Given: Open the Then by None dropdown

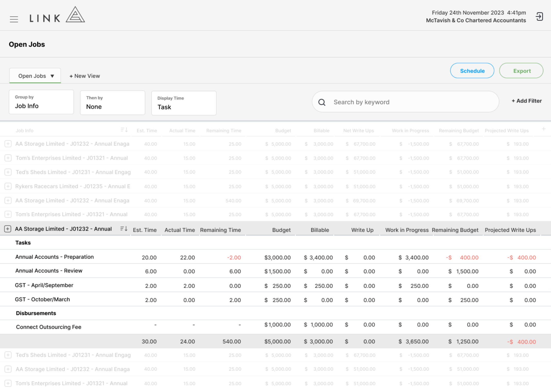Looking at the screenshot, I should click(x=113, y=103).
